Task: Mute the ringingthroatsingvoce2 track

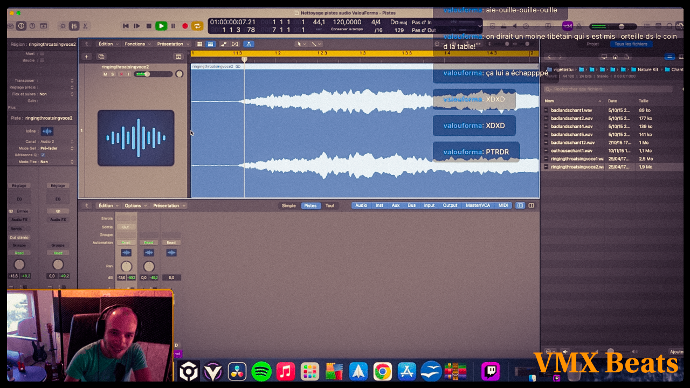Action: pos(105,74)
